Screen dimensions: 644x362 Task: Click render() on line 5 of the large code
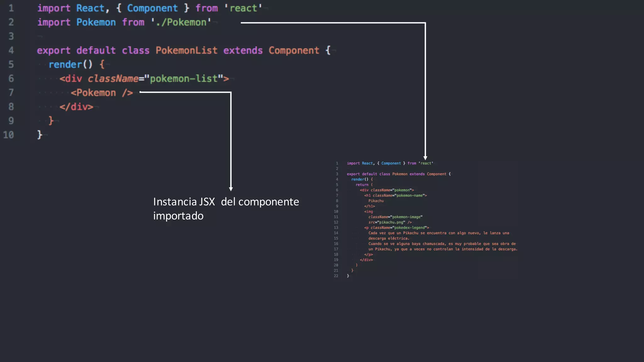click(70, 64)
